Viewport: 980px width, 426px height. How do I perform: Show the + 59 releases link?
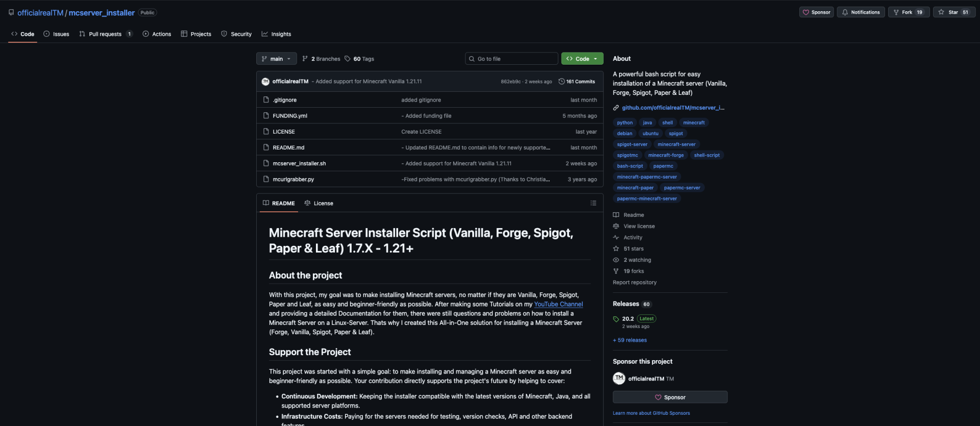point(630,340)
